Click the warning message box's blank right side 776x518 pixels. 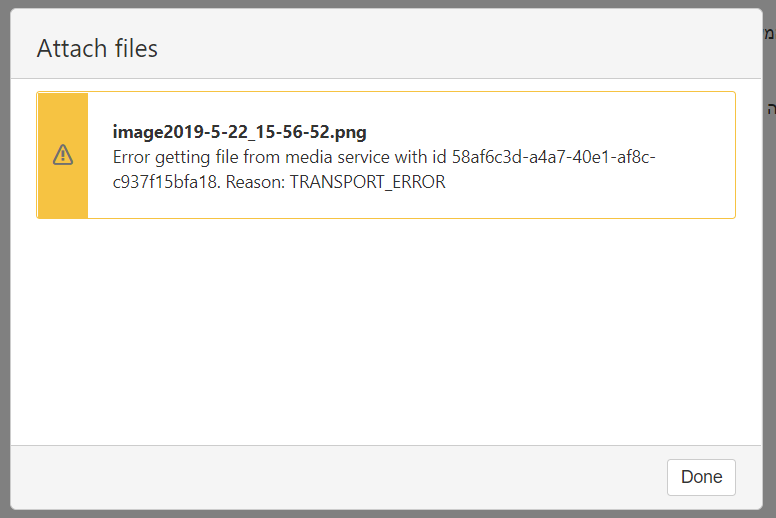(695, 155)
